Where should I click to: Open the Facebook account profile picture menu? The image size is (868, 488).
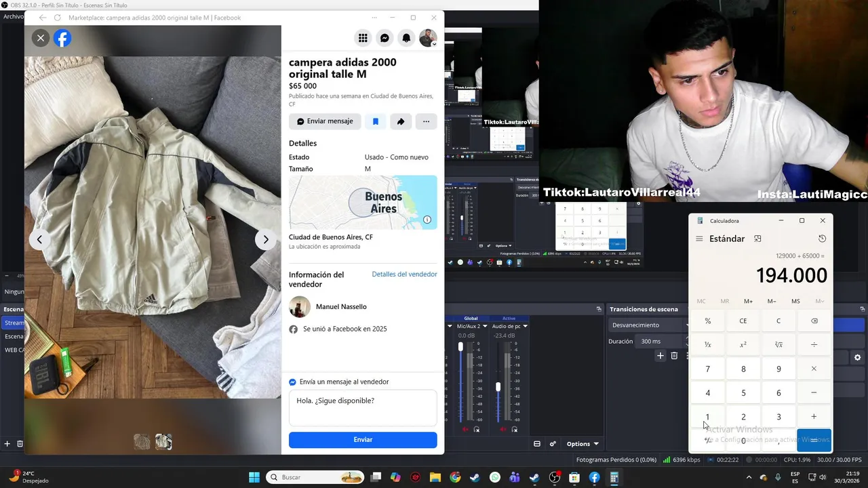pyautogui.click(x=428, y=39)
